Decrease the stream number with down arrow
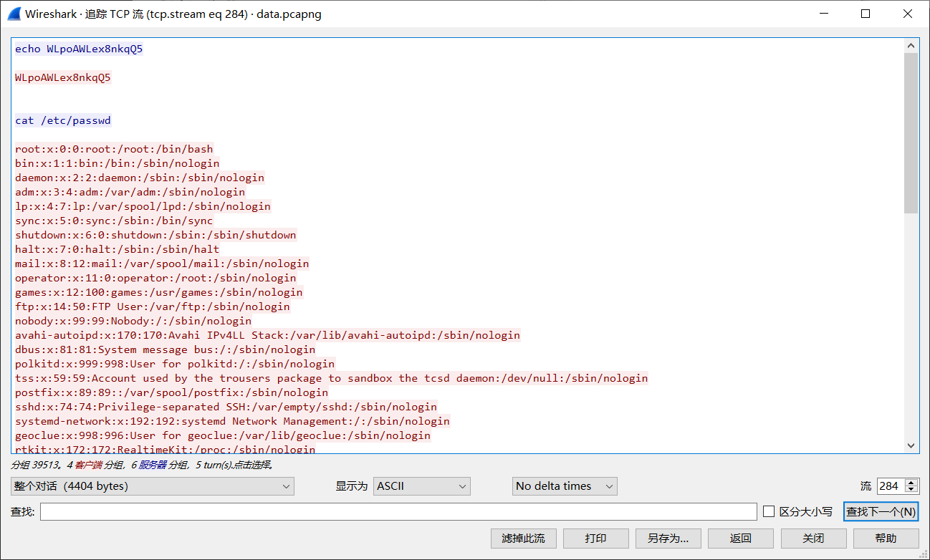Screen dimensions: 930x560 point(911,491)
